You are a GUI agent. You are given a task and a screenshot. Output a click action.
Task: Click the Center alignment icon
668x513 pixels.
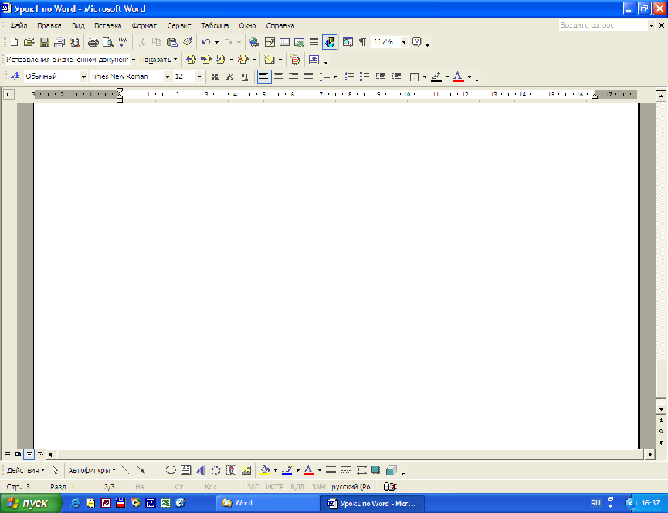[279, 76]
